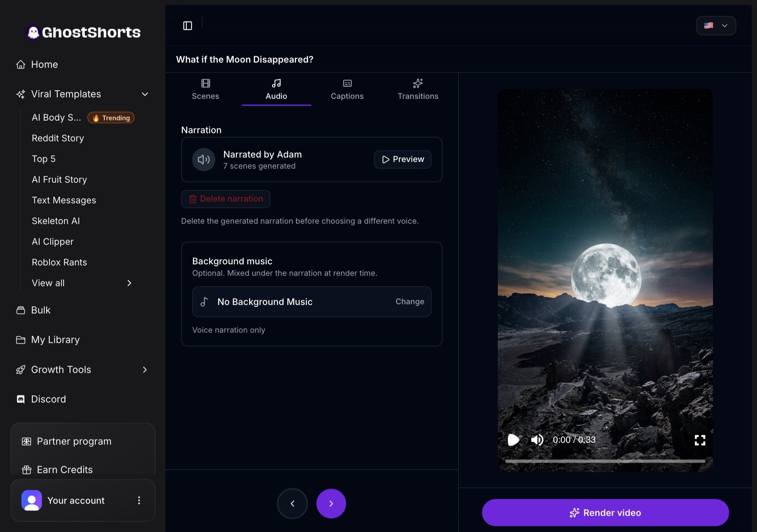Open the Transitions tab
757x532 pixels.
click(x=418, y=89)
